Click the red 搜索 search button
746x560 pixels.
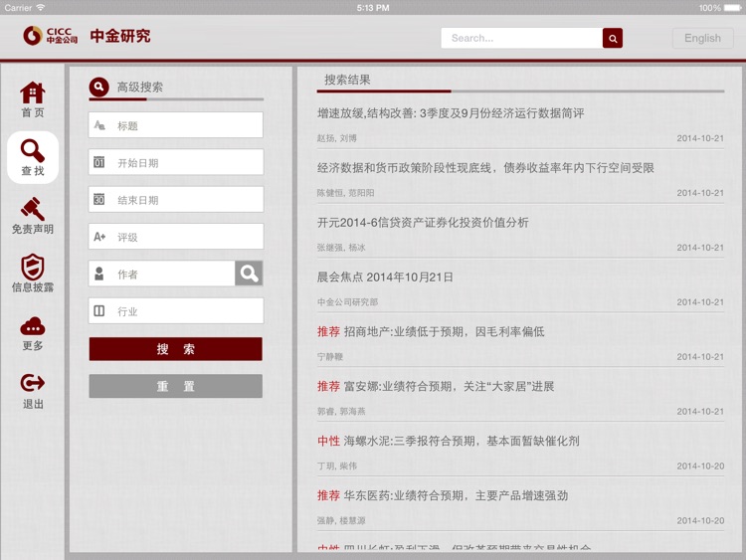coord(175,349)
